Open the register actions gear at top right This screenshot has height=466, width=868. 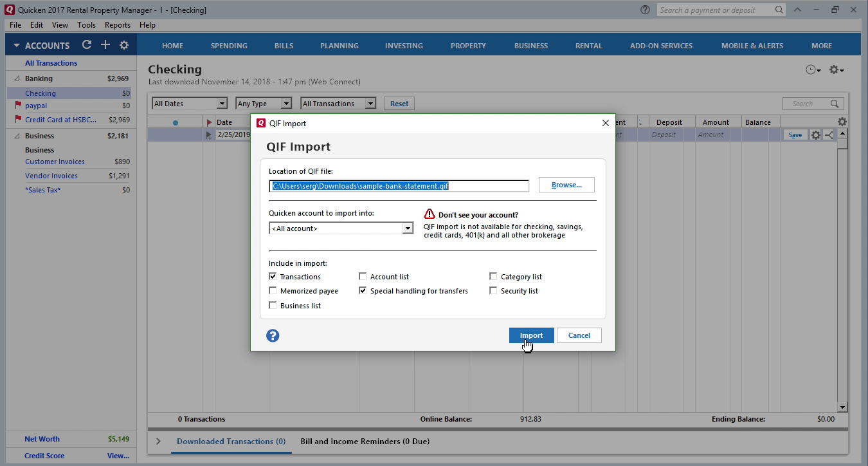point(836,70)
